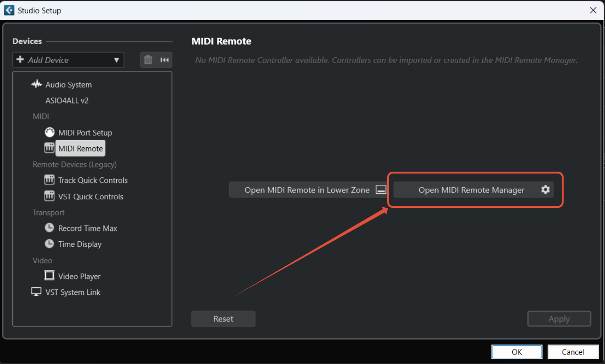Select Time Display entry
This screenshot has height=364, width=605.
(x=80, y=244)
